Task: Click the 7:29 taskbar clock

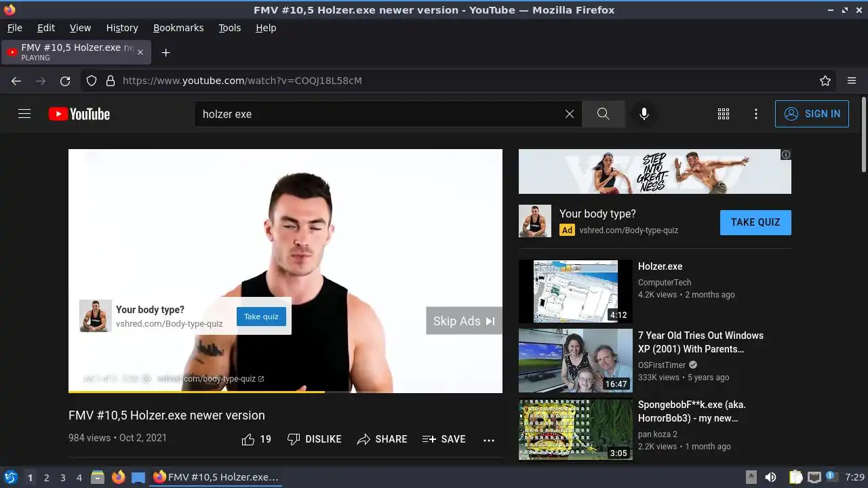Action: coord(855,477)
